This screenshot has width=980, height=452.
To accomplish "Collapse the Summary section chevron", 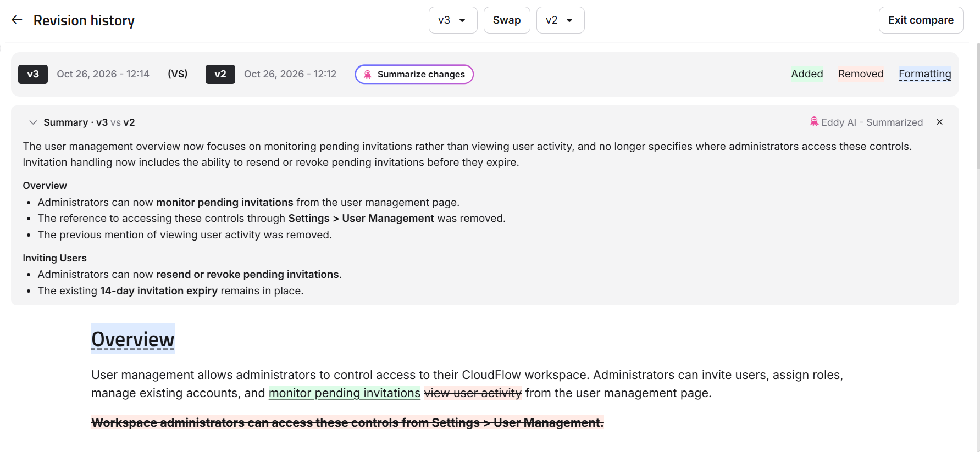I will click(x=33, y=122).
